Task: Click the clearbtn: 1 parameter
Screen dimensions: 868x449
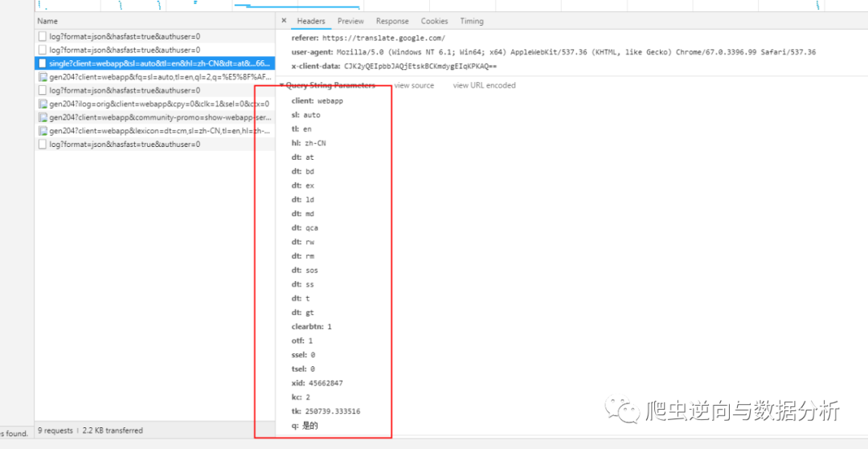Action: (311, 327)
